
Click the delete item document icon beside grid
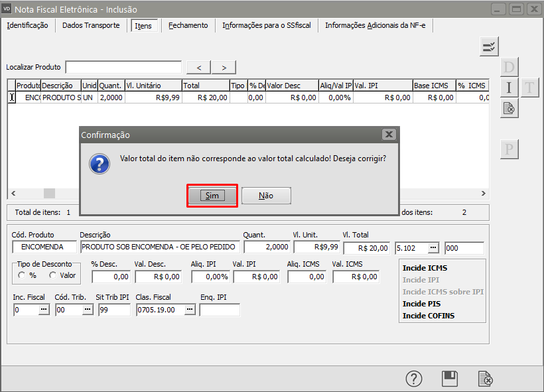(x=509, y=108)
